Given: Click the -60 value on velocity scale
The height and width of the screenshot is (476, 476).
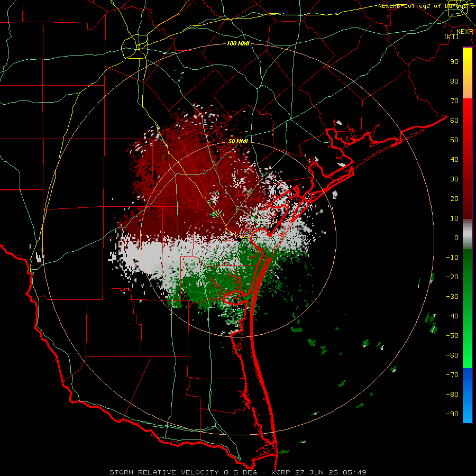Looking at the screenshot, I should click(452, 355).
